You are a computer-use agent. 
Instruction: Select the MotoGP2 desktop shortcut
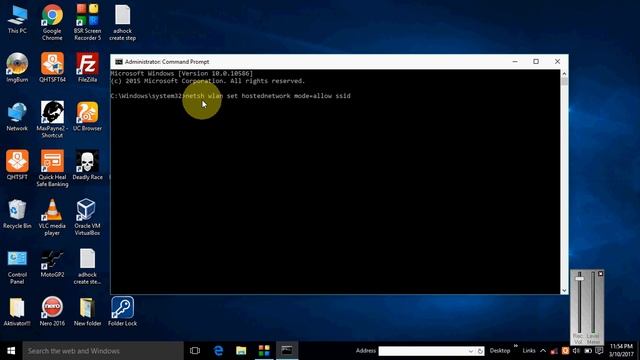click(x=52, y=263)
